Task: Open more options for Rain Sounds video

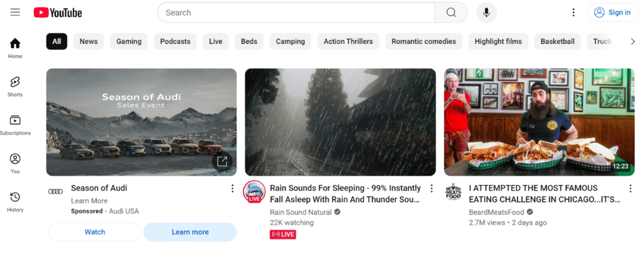Action: click(431, 188)
